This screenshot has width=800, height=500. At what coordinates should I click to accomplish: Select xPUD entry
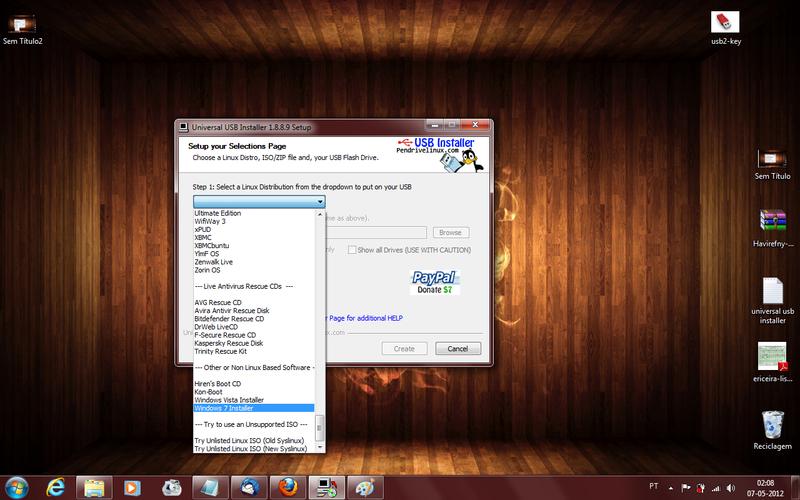(x=254, y=229)
